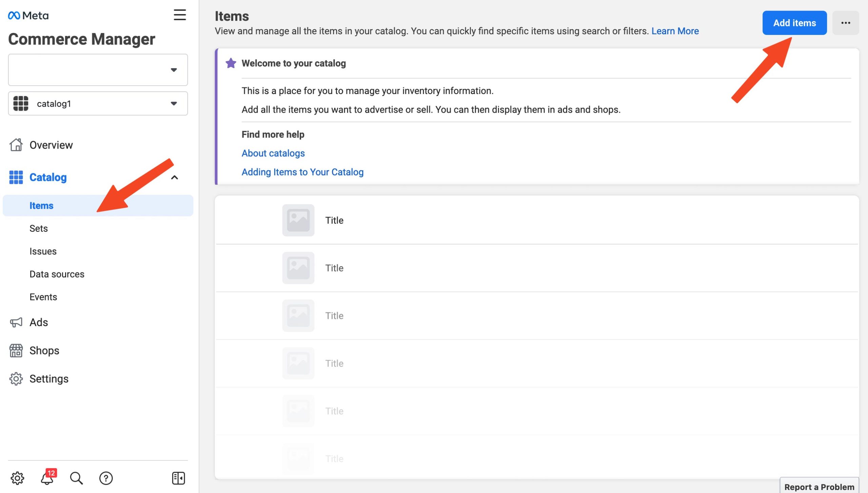The width and height of the screenshot is (868, 493).
Task: Open the help question mark icon
Action: point(106,478)
